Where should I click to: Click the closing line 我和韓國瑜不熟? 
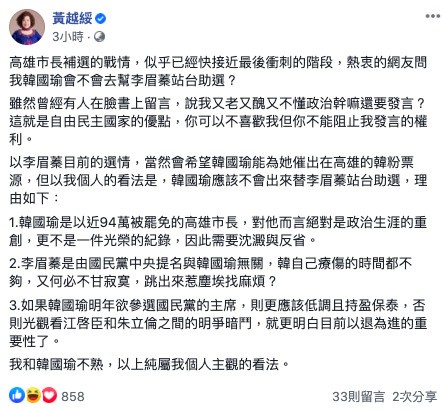point(149,364)
